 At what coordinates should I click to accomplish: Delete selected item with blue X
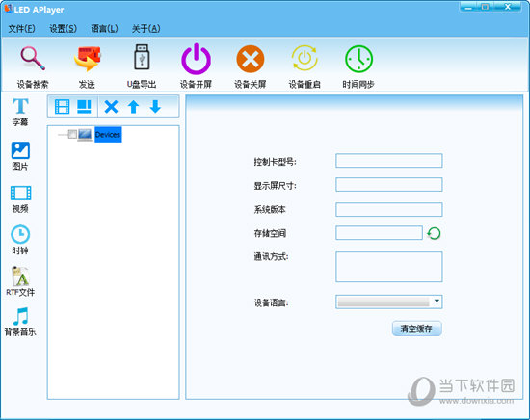point(111,107)
